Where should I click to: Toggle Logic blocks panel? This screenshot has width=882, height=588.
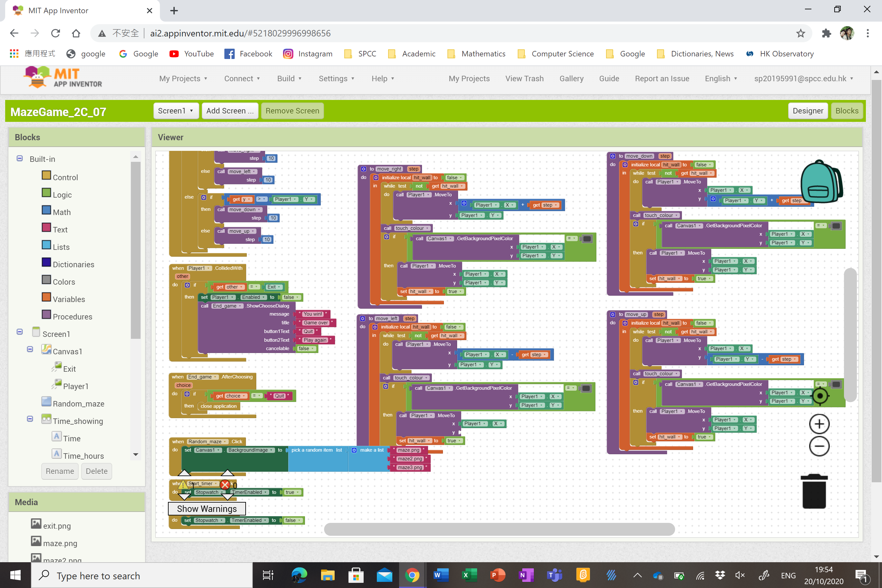tap(62, 194)
